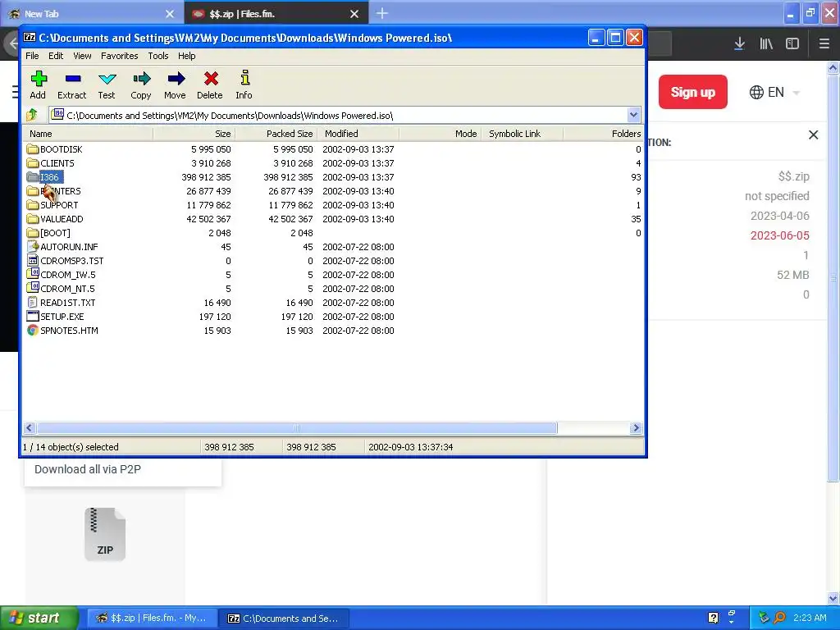Click the Windows start button

(x=39, y=618)
